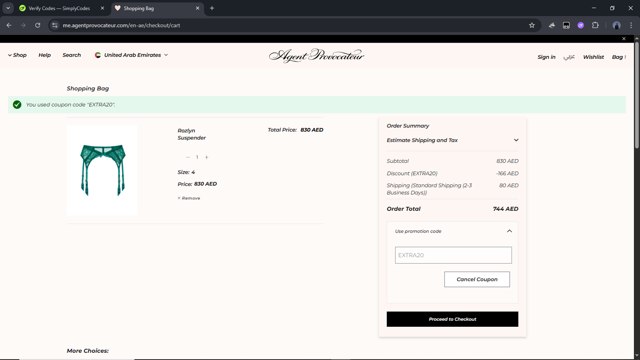
Task: Click the Discount (EXTRA20) line
Action: (x=452, y=173)
